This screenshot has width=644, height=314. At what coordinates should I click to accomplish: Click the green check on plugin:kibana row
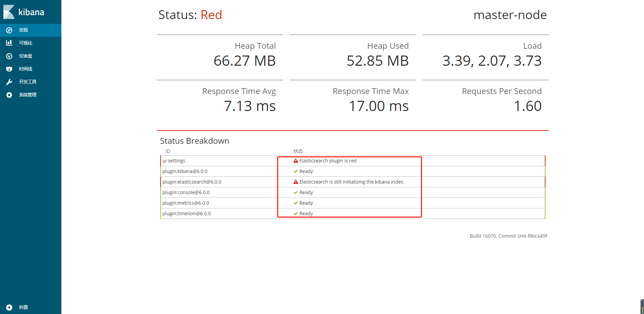pyautogui.click(x=296, y=171)
